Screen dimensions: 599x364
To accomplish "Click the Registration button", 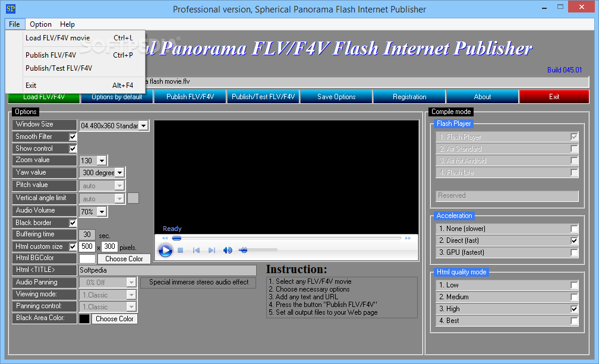I will pos(409,97).
